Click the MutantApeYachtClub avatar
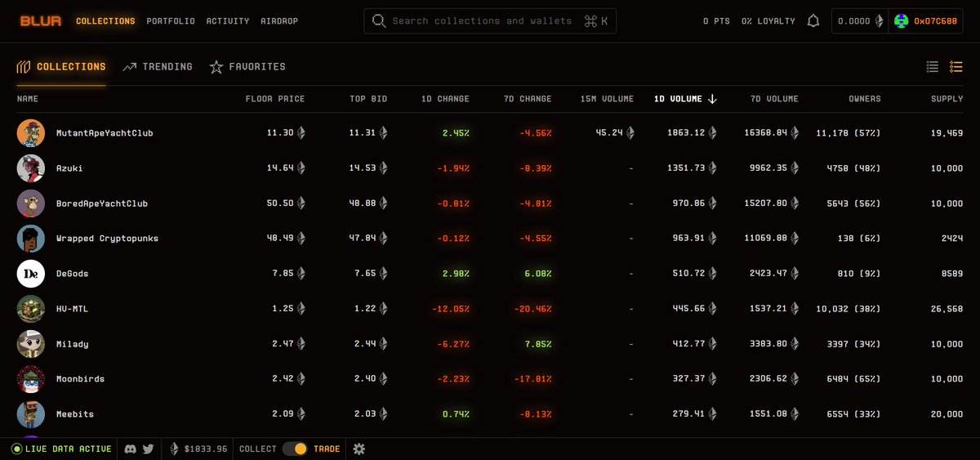 tap(31, 133)
